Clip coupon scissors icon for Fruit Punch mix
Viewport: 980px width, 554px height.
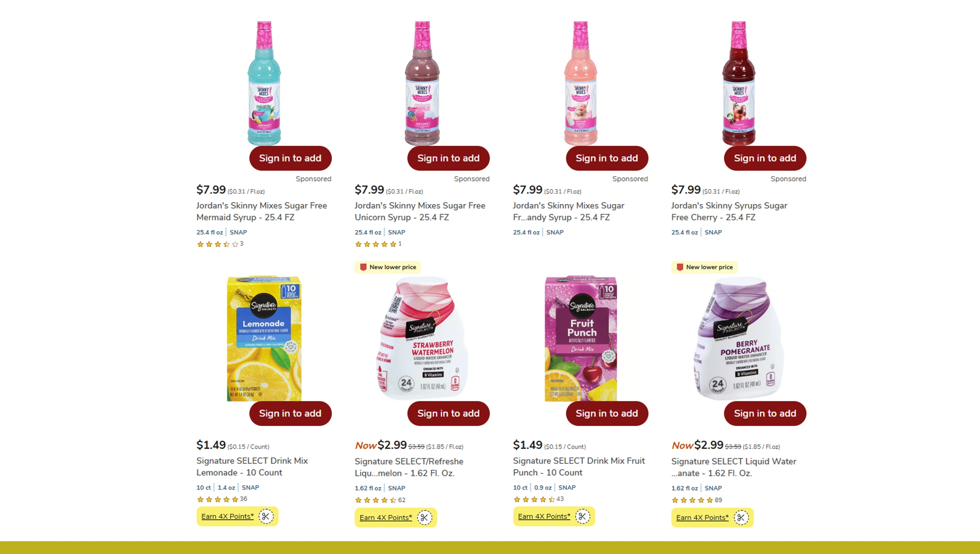pyautogui.click(x=582, y=516)
